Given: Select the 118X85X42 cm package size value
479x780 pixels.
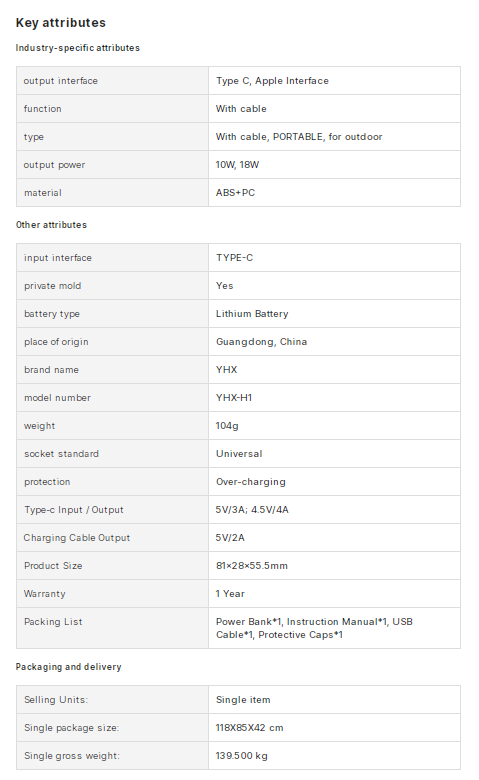Looking at the screenshot, I should point(250,727).
